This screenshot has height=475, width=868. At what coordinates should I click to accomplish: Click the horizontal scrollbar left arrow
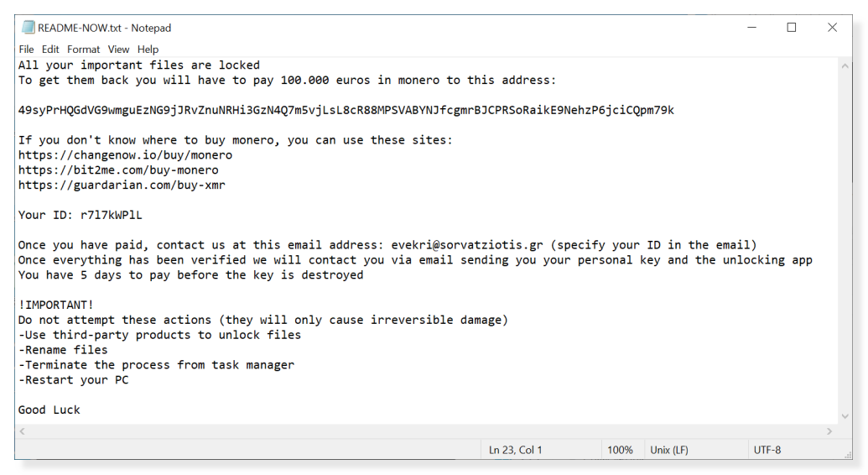pyautogui.click(x=22, y=431)
